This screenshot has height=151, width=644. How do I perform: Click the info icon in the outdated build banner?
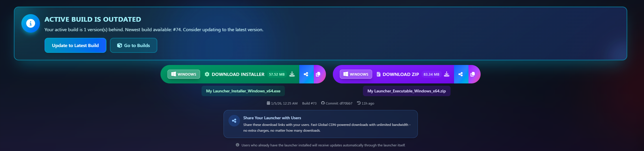click(30, 23)
